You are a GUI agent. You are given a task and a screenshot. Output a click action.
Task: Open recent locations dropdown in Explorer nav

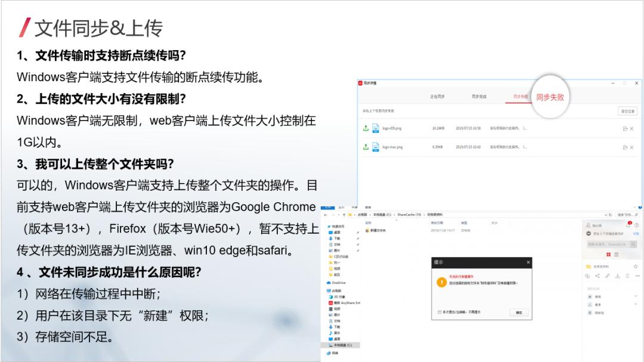click(x=339, y=215)
